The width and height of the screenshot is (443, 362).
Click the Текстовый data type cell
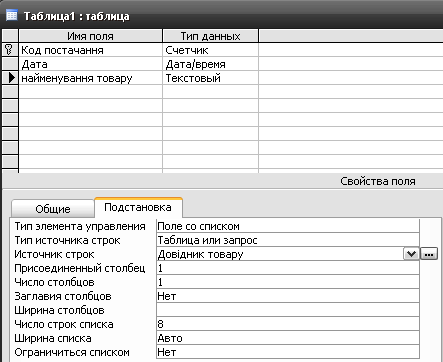tap(210, 78)
